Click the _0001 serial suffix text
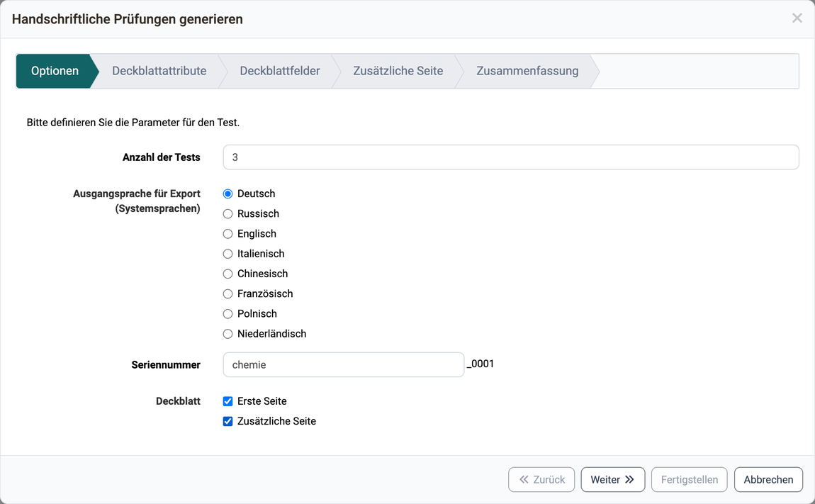This screenshot has width=815, height=504. [480, 364]
